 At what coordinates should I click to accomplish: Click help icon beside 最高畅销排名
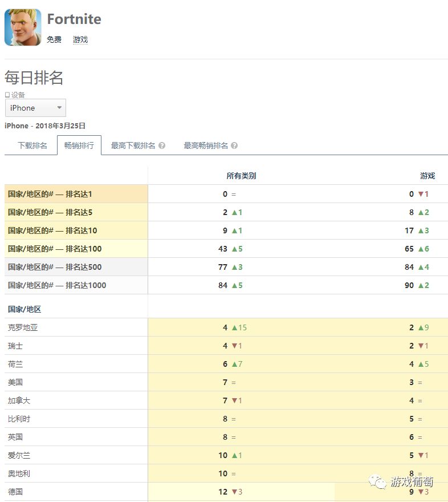pos(234,145)
